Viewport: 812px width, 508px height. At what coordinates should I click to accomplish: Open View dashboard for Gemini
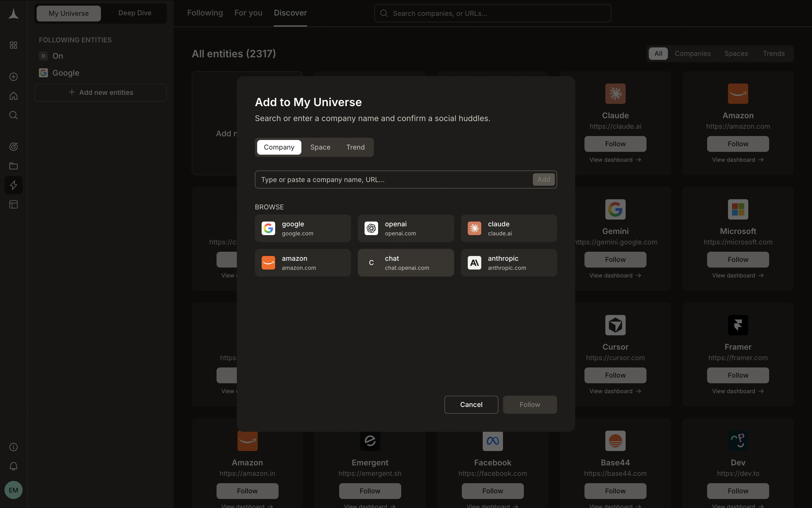point(615,275)
